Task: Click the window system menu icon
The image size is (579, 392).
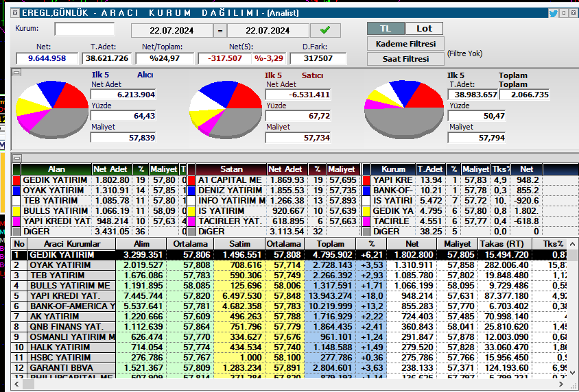Action: point(15,13)
